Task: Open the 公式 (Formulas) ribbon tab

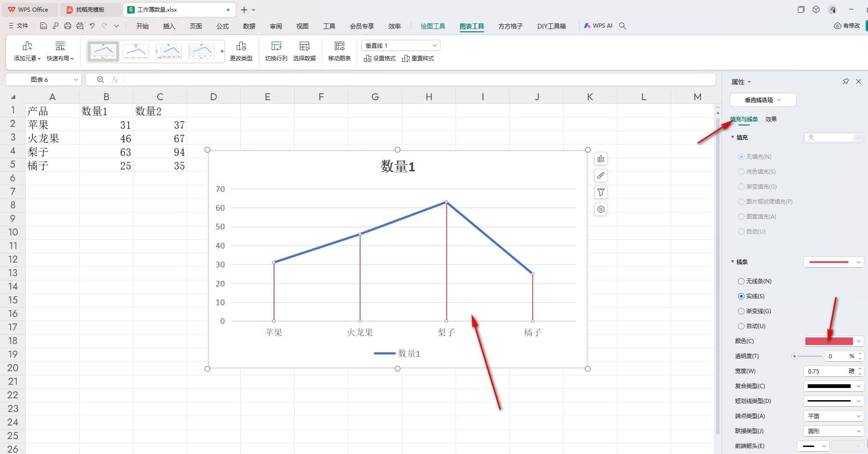Action: tap(223, 26)
